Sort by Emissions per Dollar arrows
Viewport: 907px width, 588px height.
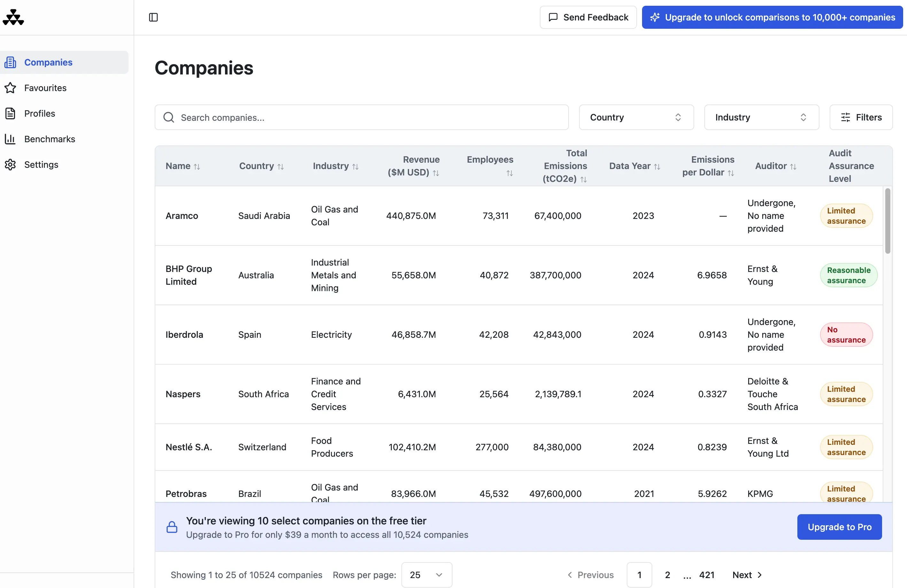point(731,174)
